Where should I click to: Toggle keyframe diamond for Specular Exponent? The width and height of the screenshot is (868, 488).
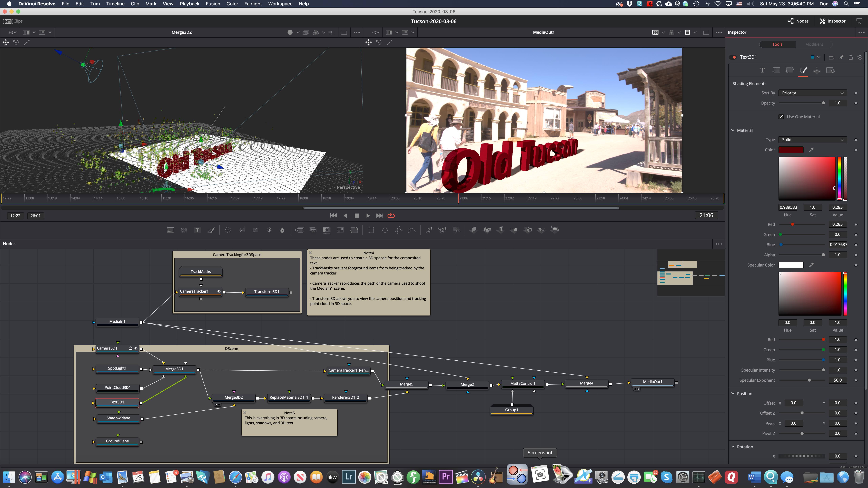tap(856, 380)
